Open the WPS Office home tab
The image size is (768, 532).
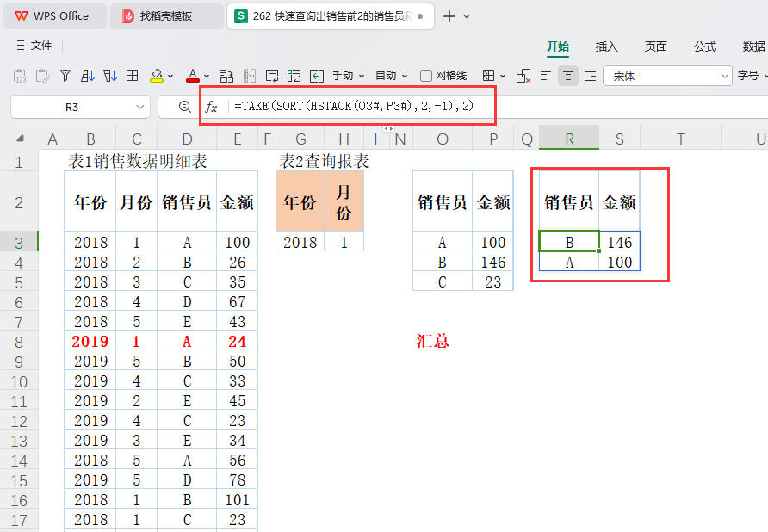[55, 16]
